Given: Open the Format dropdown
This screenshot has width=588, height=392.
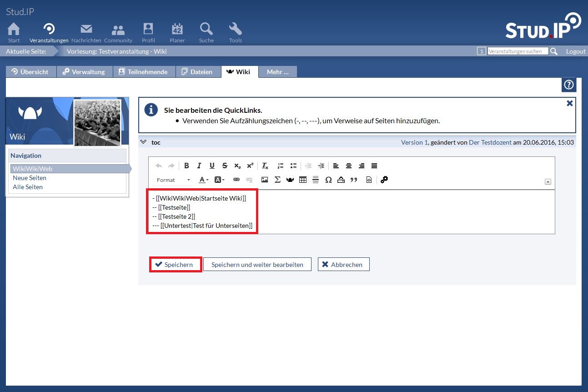Looking at the screenshot, I should (x=173, y=180).
